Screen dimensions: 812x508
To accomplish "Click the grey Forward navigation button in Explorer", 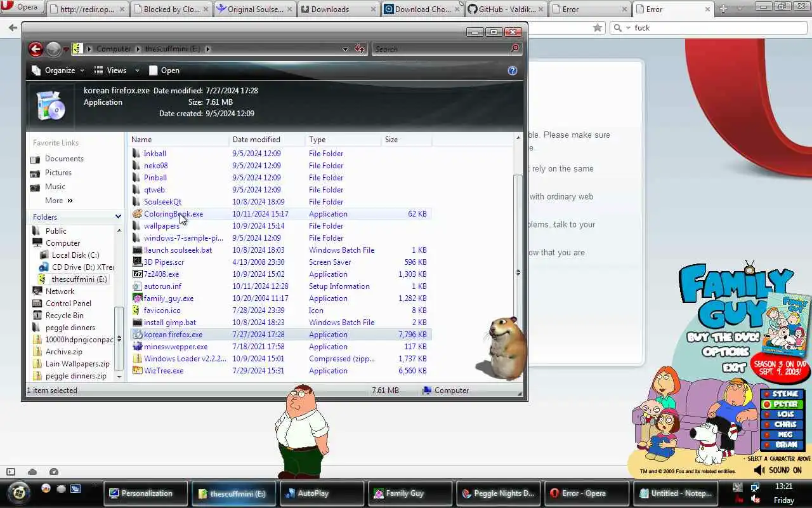I will [x=54, y=49].
